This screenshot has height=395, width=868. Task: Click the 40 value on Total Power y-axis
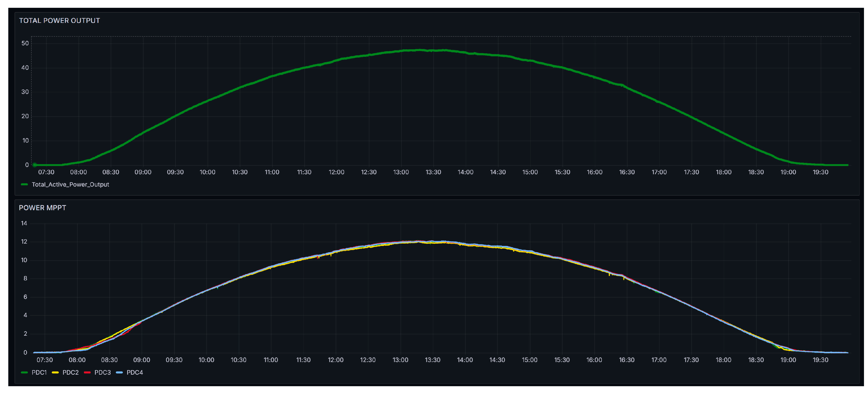click(25, 67)
